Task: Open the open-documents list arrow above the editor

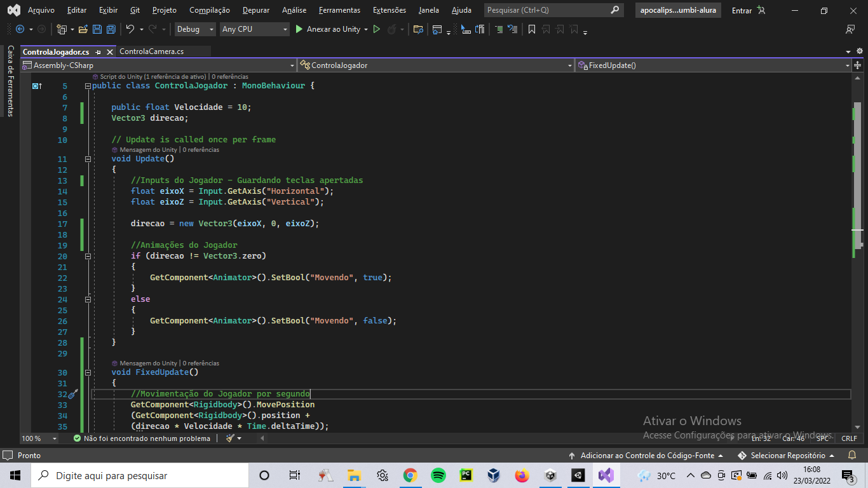Action: click(850, 52)
